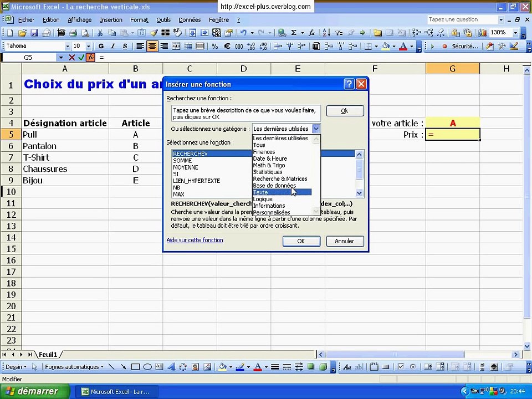
Task: Open the Fill Color dropdown arrow in formatting toolbar
Action: [394, 46]
